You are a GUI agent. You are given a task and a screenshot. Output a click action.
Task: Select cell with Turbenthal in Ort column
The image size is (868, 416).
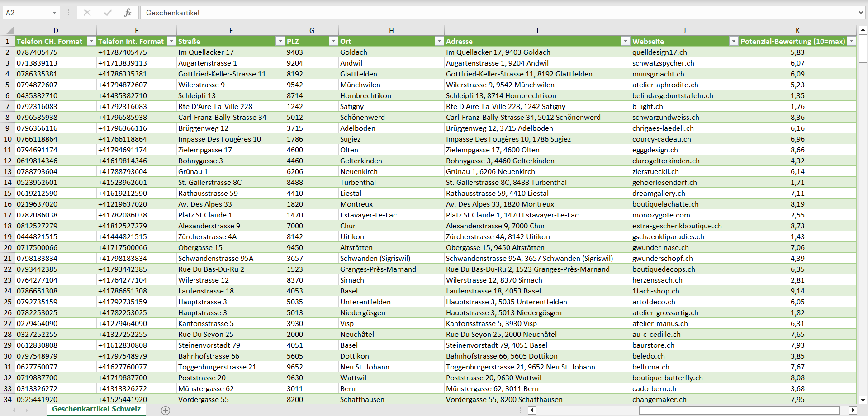391,182
